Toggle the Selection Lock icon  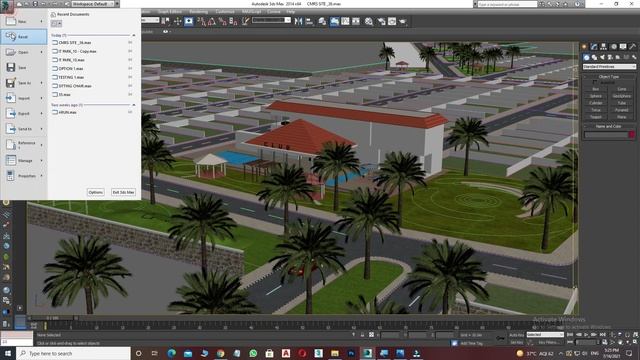(x=362, y=335)
